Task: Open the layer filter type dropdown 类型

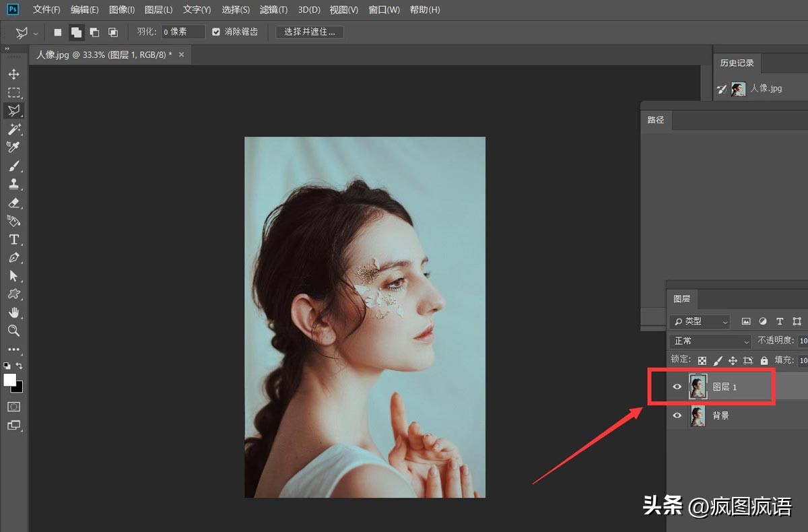Action: pyautogui.click(x=699, y=321)
